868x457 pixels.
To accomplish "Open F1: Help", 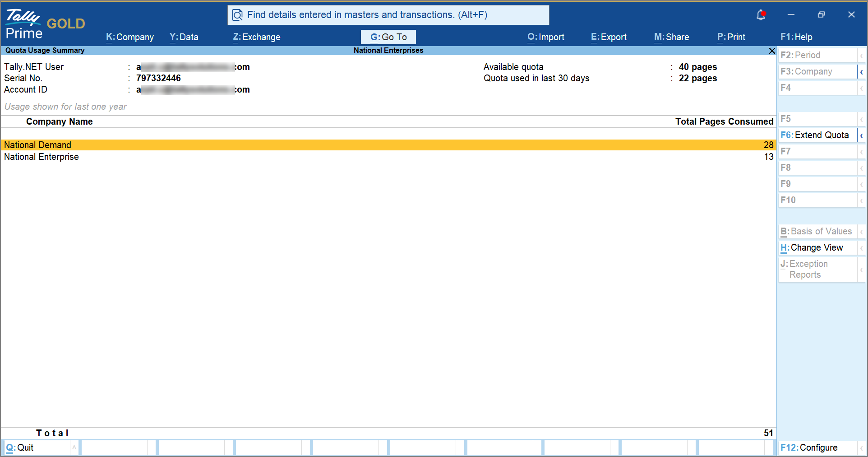I will point(796,37).
